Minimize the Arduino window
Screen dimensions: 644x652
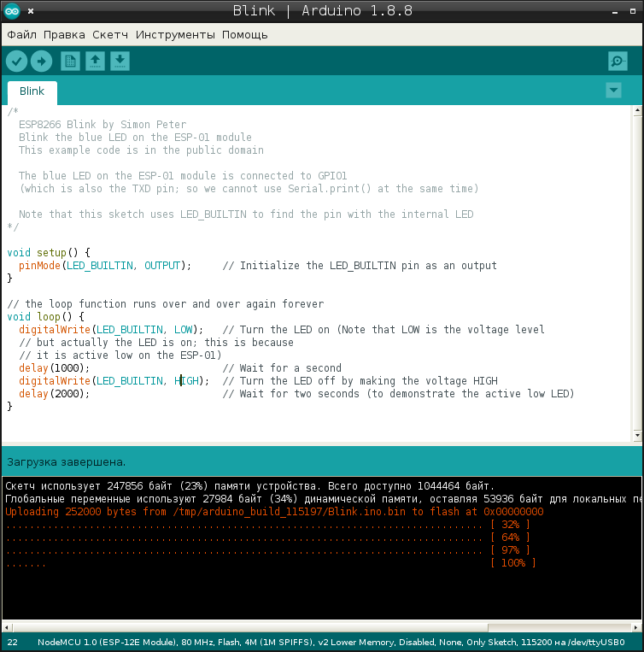[x=615, y=12]
